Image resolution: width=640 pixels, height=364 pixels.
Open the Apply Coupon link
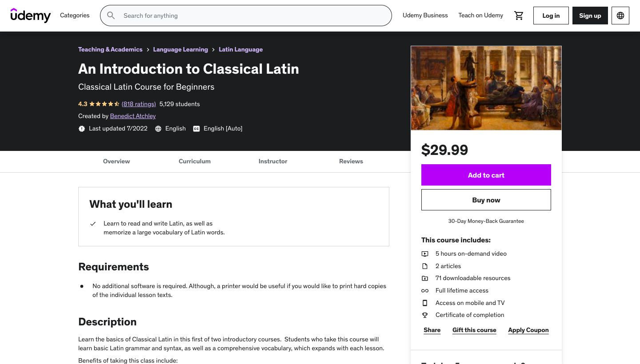(528, 330)
